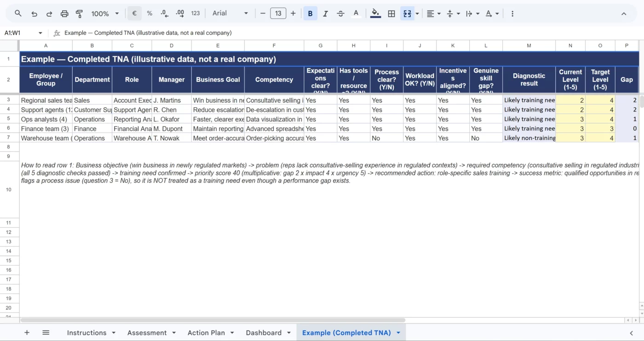Add a new sheet
The image size is (644, 341).
[x=27, y=333]
